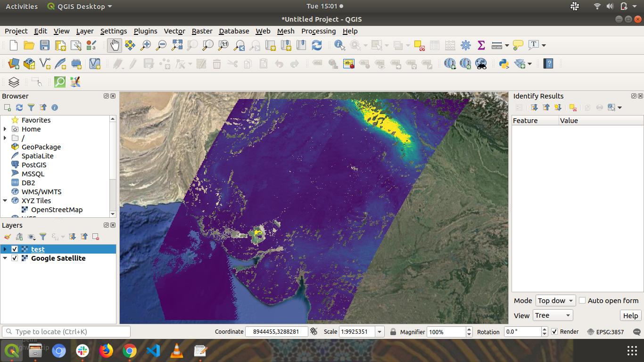Screen dimensions: 644x362
Task: Open the Vector menu
Action: click(x=174, y=31)
